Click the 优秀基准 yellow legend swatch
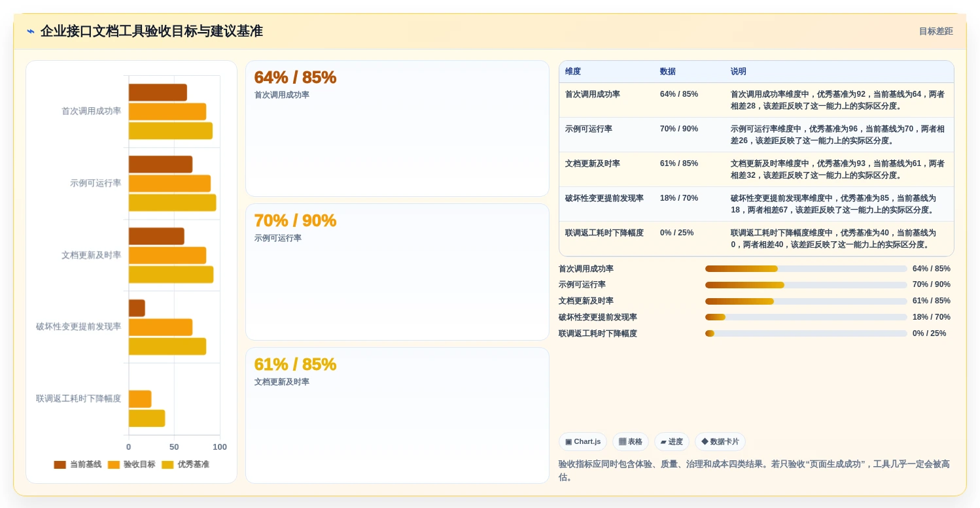Image resolution: width=980 pixels, height=508 pixels. [x=167, y=465]
